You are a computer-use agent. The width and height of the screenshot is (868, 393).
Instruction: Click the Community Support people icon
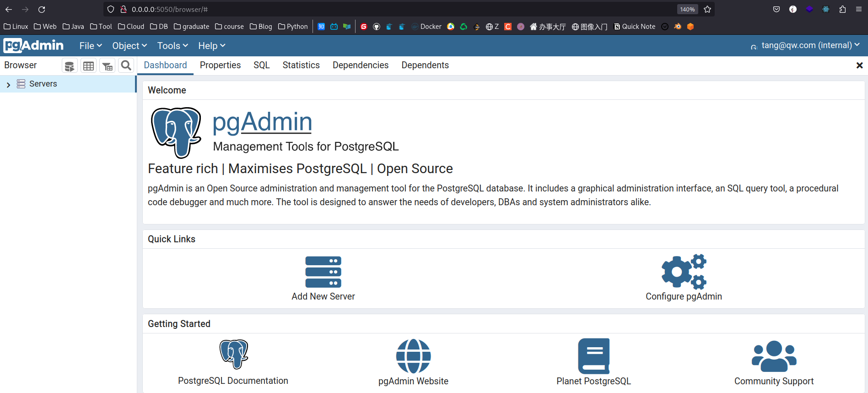(774, 356)
